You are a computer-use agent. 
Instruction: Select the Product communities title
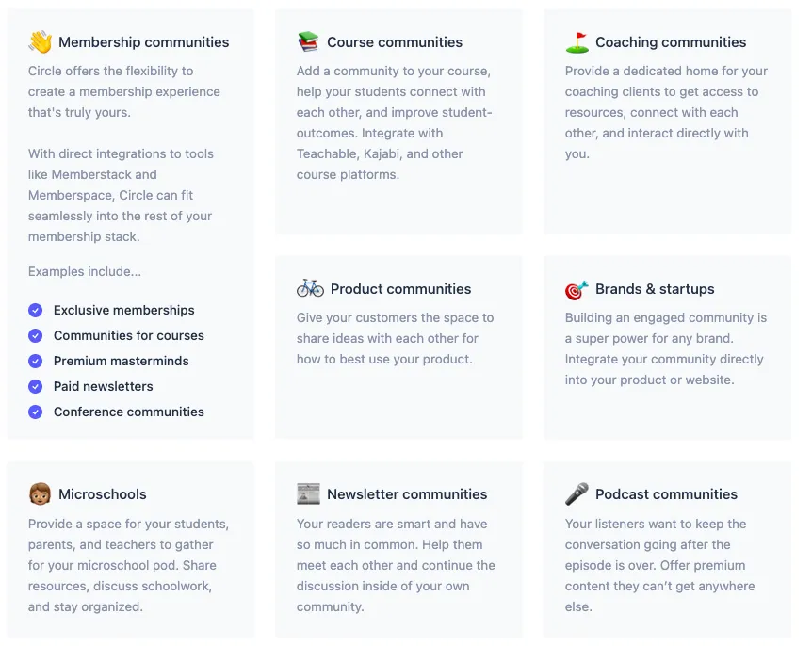[x=400, y=289]
